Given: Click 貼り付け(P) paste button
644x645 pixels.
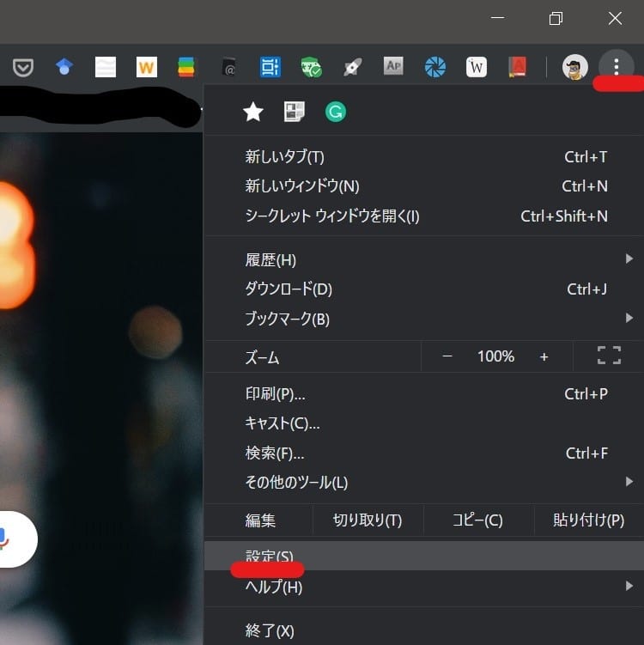Looking at the screenshot, I should pos(589,520).
